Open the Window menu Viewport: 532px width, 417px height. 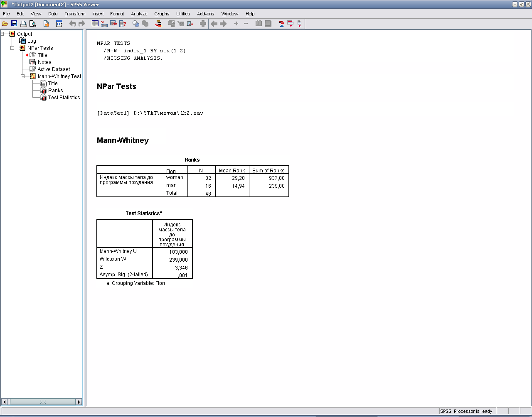pos(230,14)
